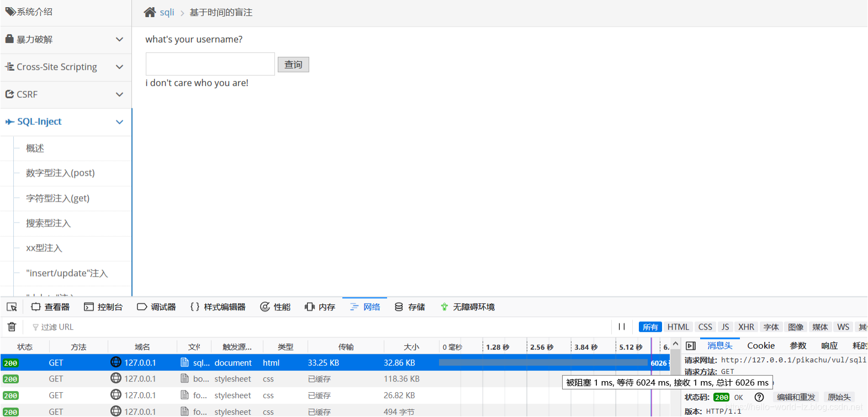Click the home icon in breadcrumb
This screenshot has width=868, height=417.
click(150, 12)
